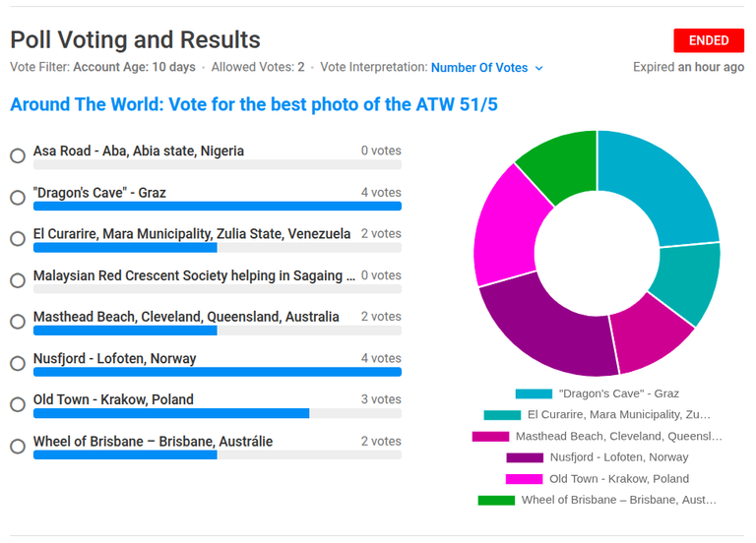Choose Masthead Beach, Cleveland radio button

(18, 322)
